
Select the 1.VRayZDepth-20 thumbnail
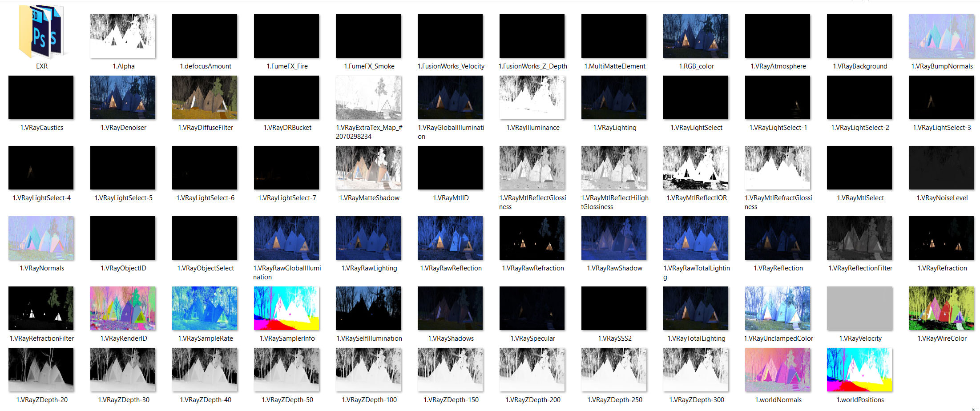pos(41,370)
